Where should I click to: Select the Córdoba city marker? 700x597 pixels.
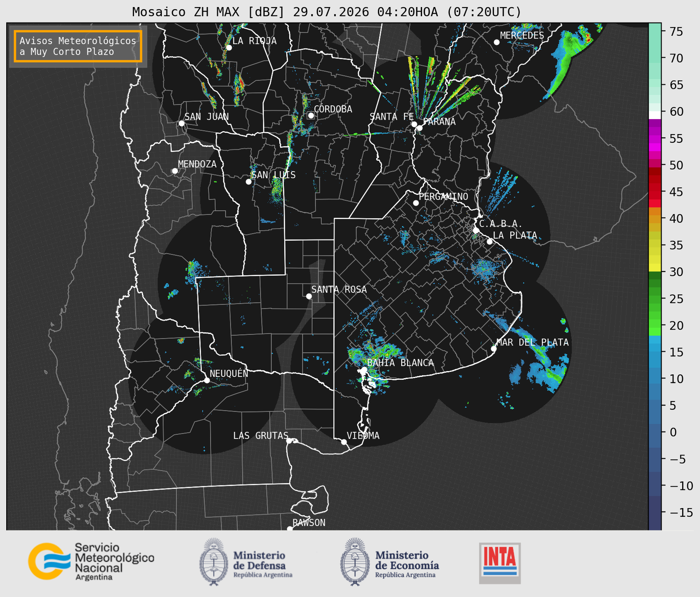click(311, 115)
